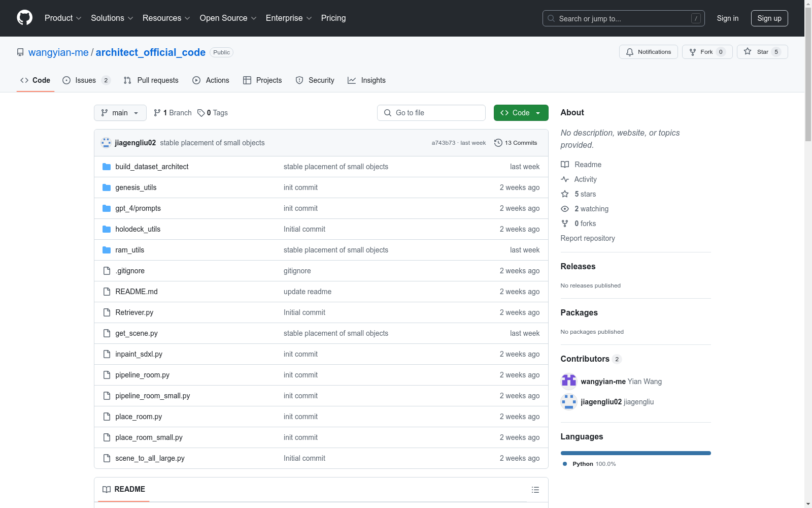The image size is (812, 508).
Task: Click the folder icon beside build_dataset_architect
Action: [x=107, y=167]
